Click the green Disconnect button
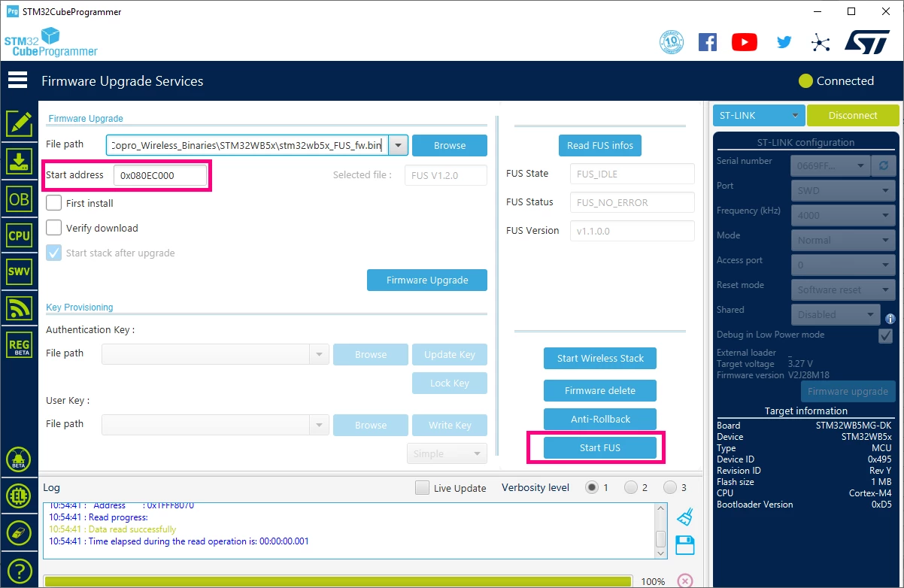The height and width of the screenshot is (588, 904). (853, 115)
